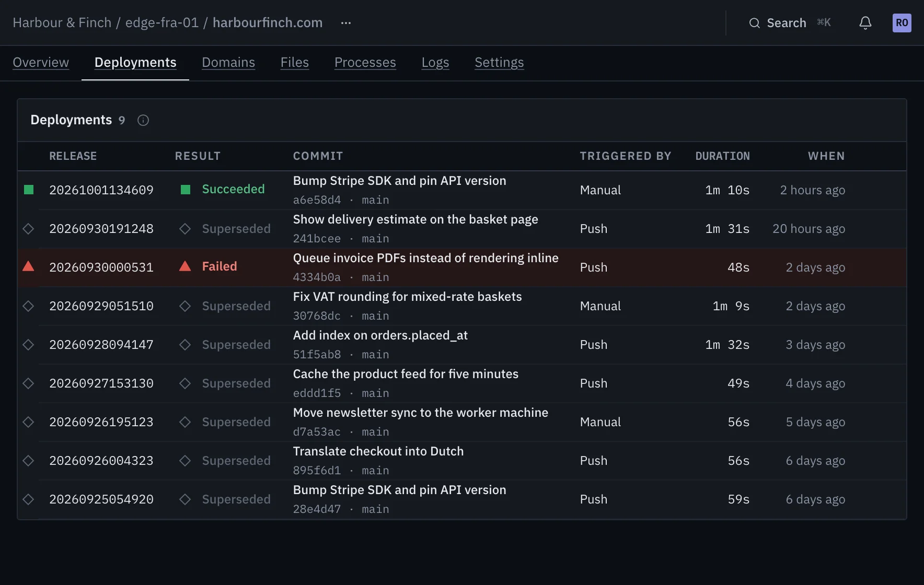924x585 pixels.
Task: Open the three-dot more options menu
Action: coord(346,23)
